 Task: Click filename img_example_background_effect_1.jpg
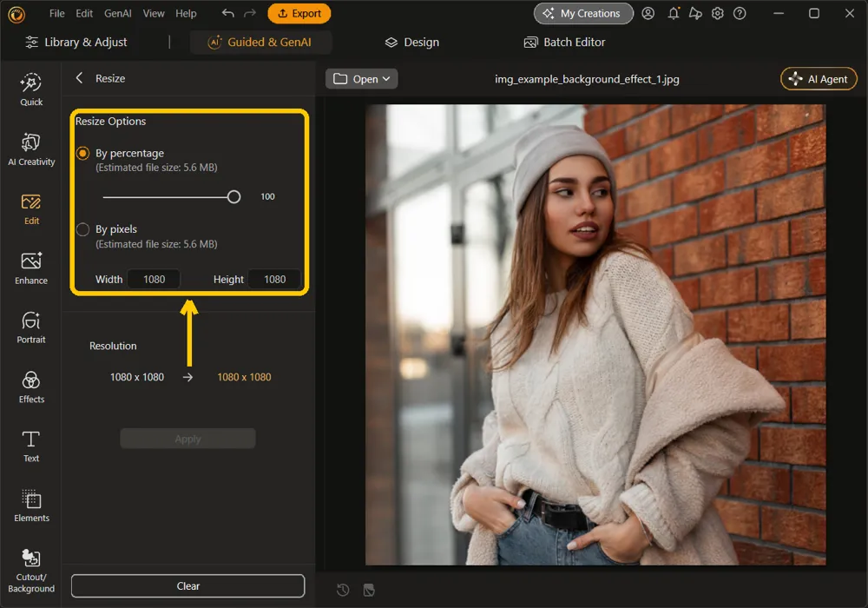coord(587,79)
